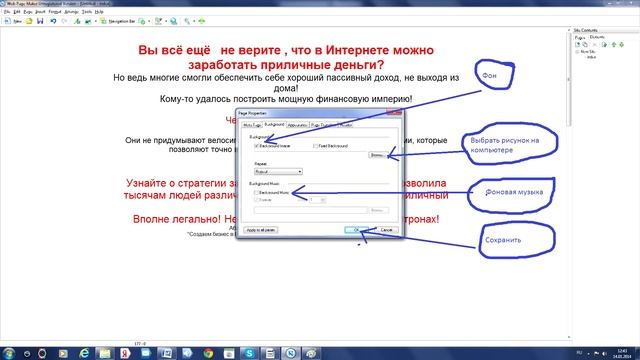Open Internet Explorer from the taskbar
The width and height of the screenshot is (640, 360).
click(x=84, y=353)
